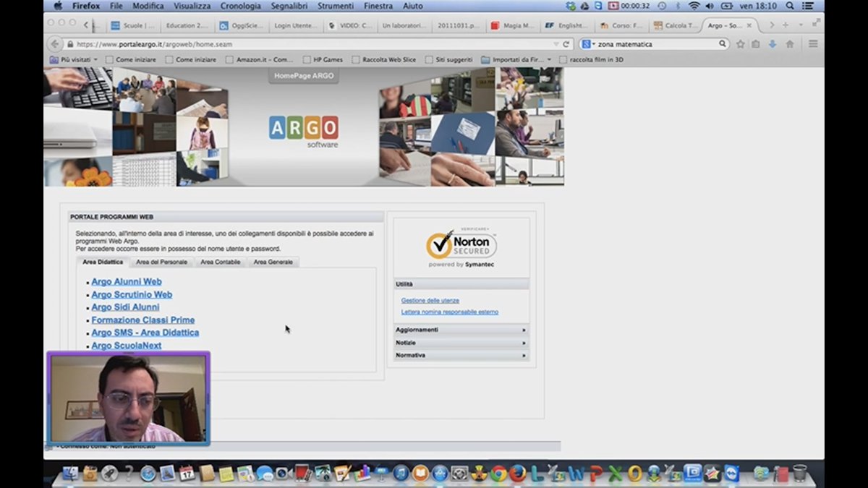Screen dimensions: 868x488
Task: Select the Area Didattica tab
Action: pos(103,262)
